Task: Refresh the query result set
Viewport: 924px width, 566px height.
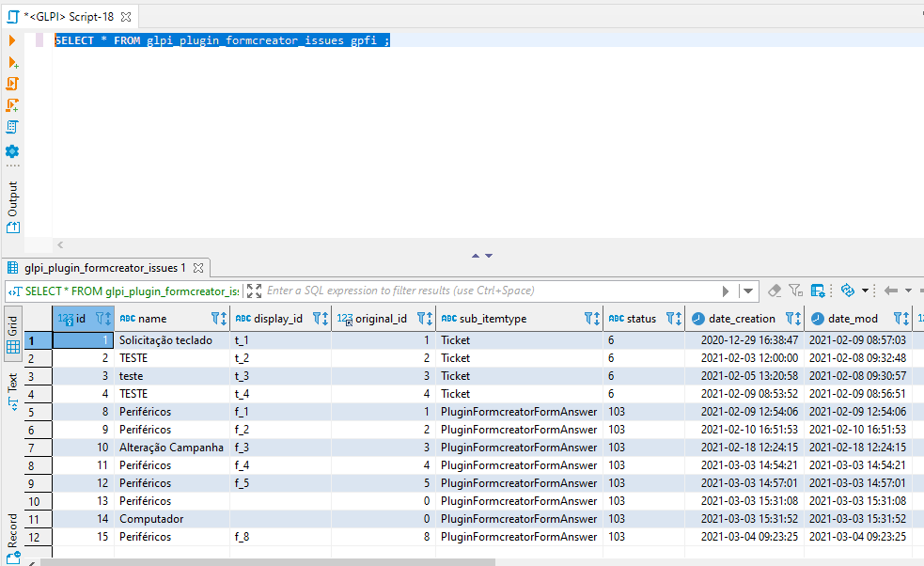Action: (847, 291)
